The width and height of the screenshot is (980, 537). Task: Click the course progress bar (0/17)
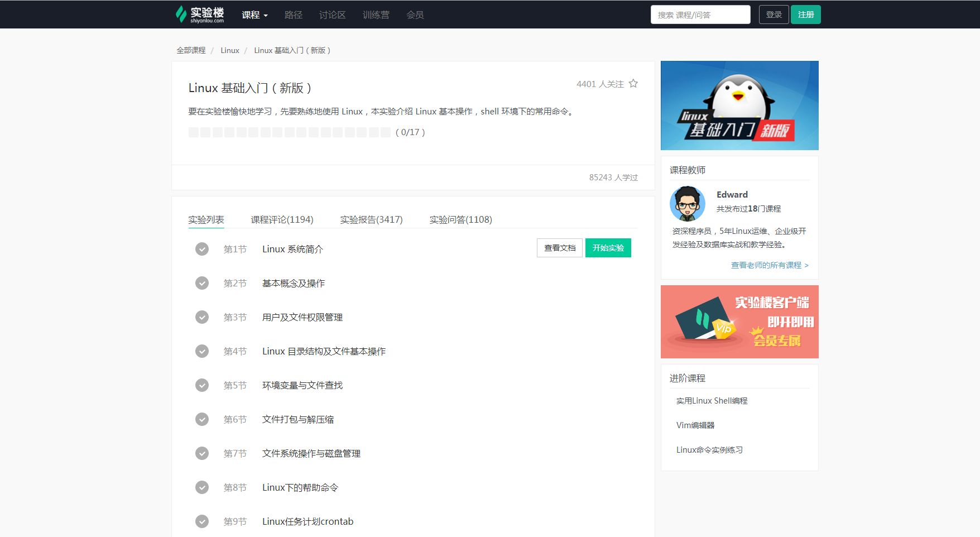click(x=290, y=132)
